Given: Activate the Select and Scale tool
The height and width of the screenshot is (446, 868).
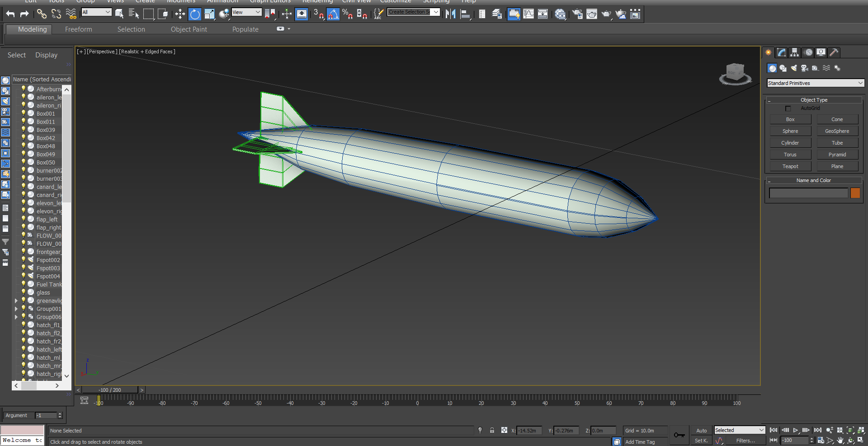Looking at the screenshot, I should [x=209, y=14].
